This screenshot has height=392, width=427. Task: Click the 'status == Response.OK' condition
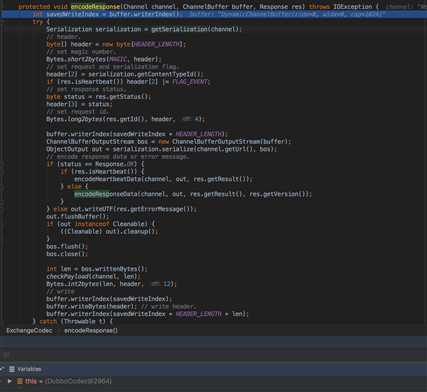(x=97, y=164)
